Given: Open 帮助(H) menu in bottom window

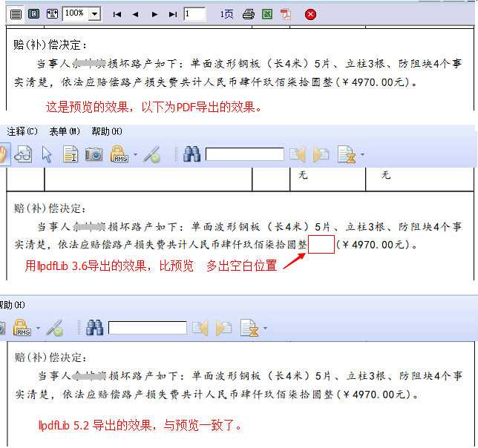Looking at the screenshot, I should 12,305.
